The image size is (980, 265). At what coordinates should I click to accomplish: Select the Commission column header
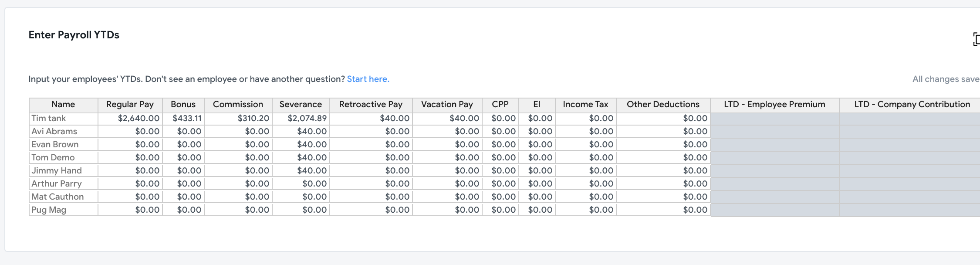238,105
